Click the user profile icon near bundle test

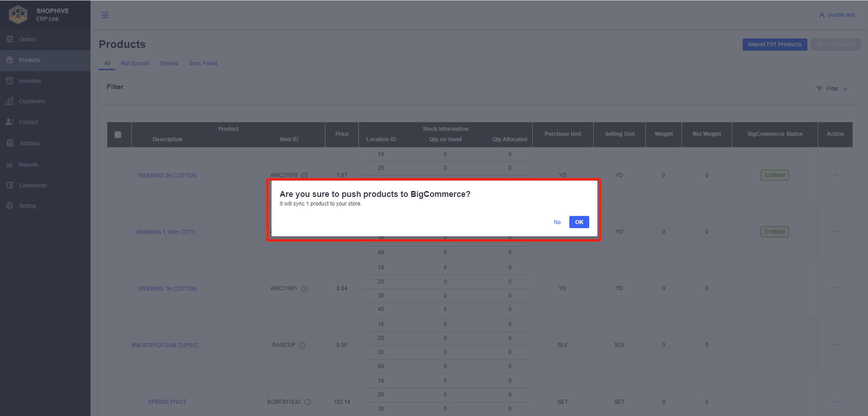pyautogui.click(x=822, y=15)
